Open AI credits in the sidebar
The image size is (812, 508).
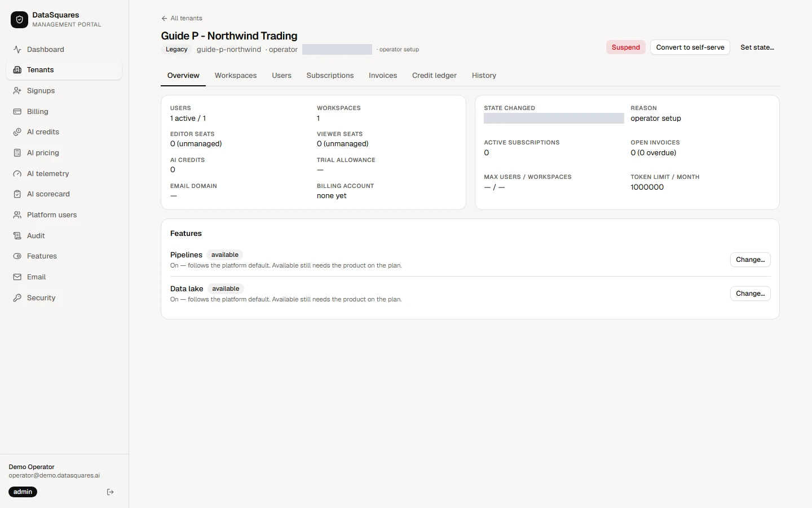tap(64, 132)
